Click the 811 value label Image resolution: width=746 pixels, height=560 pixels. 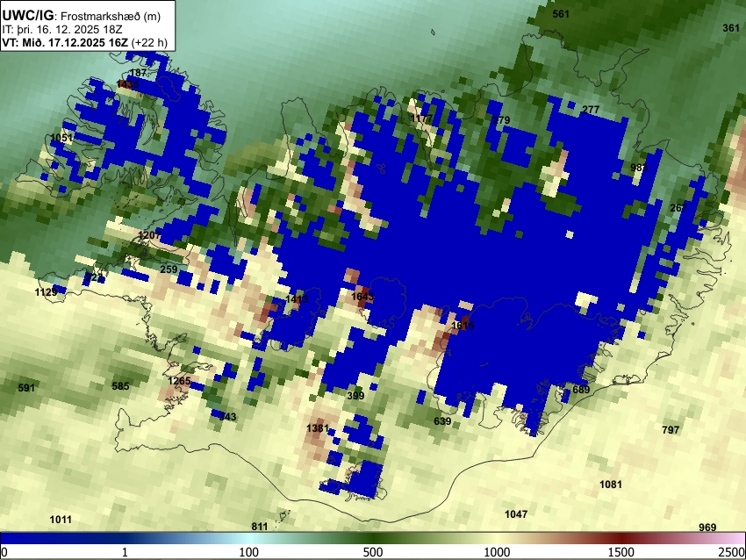[x=260, y=527]
